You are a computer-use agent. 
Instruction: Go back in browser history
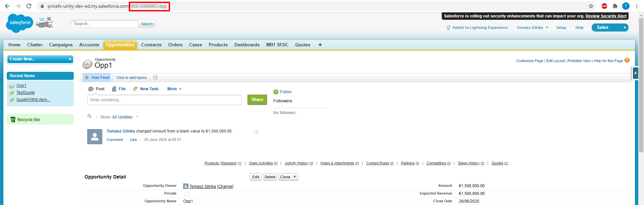point(7,6)
